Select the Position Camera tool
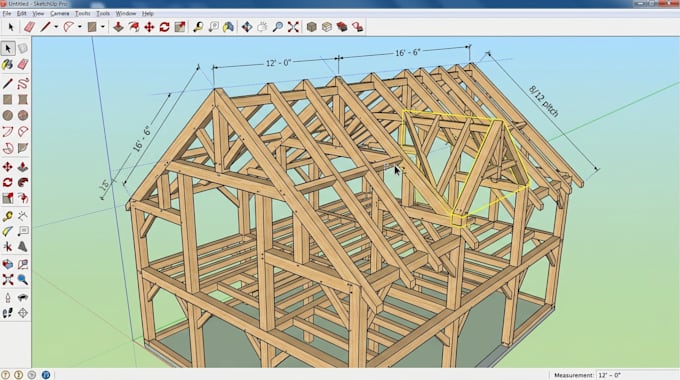This screenshot has height=380, width=680. tap(8, 298)
